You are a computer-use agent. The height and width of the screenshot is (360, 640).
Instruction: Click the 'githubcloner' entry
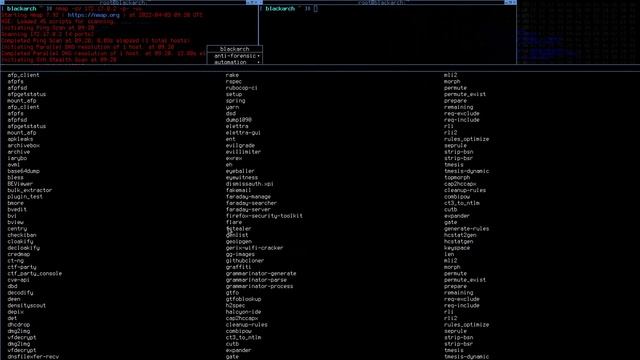point(245,261)
